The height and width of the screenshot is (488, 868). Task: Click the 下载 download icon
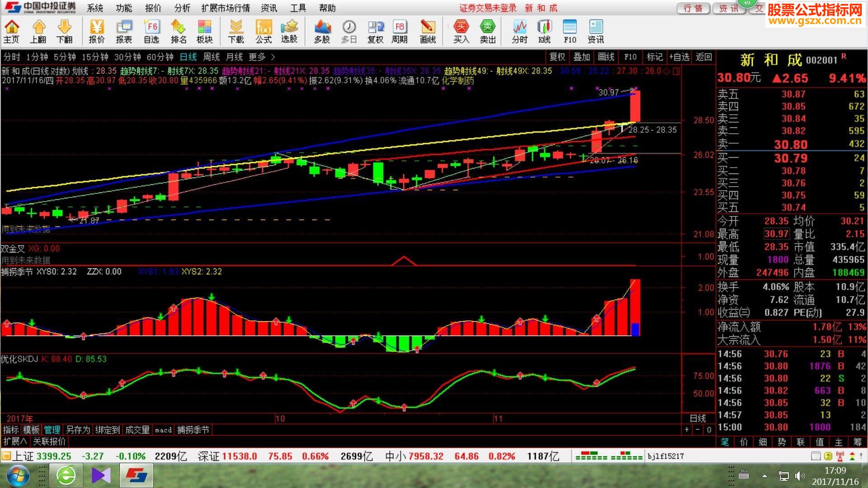(x=236, y=32)
